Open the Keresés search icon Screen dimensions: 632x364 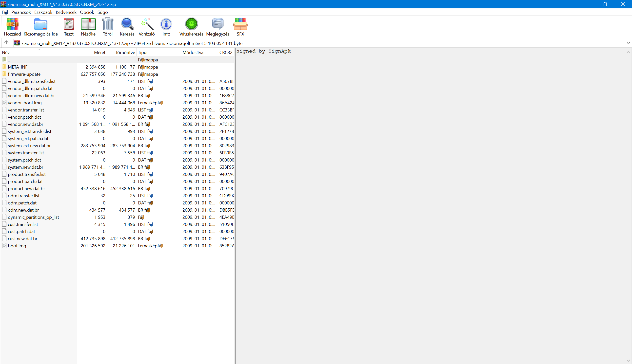tap(127, 24)
